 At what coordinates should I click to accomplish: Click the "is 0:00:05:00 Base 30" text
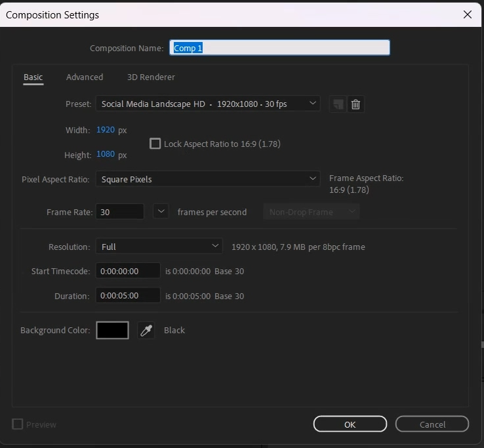pyautogui.click(x=205, y=296)
